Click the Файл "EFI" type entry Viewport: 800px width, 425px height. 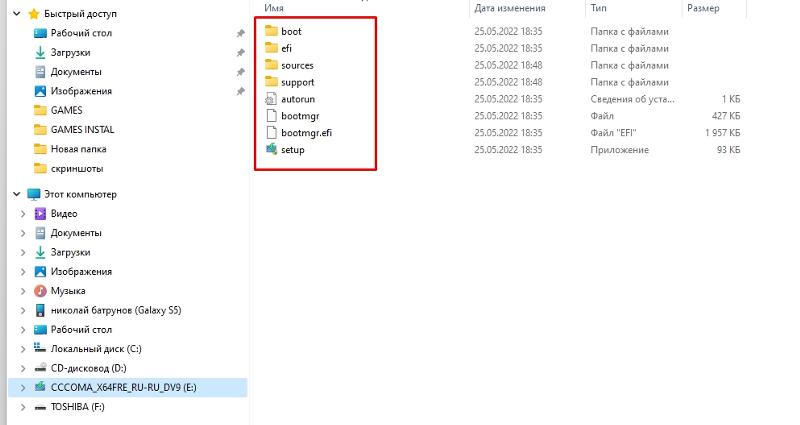[614, 133]
